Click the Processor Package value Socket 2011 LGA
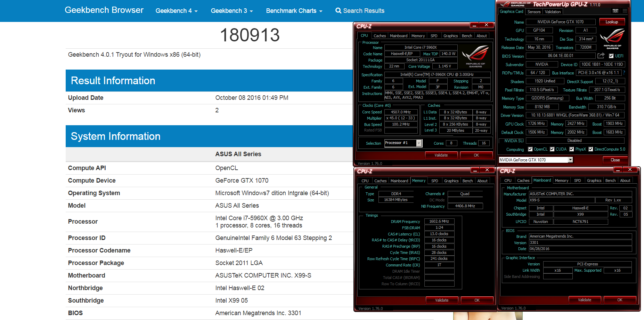This screenshot has height=320, width=644. click(239, 263)
